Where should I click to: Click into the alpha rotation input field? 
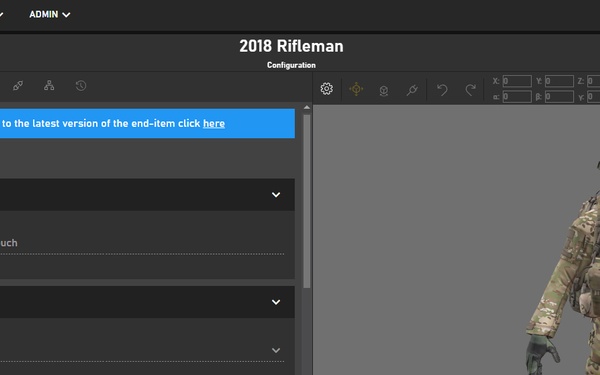tap(517, 96)
